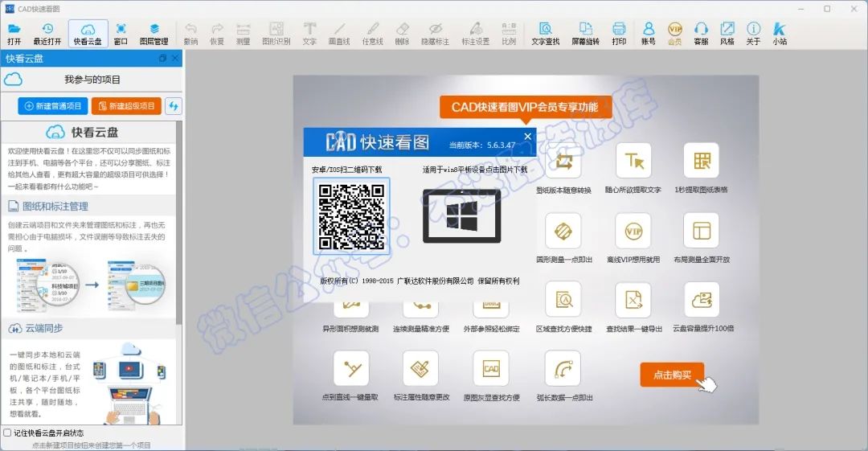The width and height of the screenshot is (868, 451).
Task: Click 新建超级项目 orange button
Action: [127, 106]
